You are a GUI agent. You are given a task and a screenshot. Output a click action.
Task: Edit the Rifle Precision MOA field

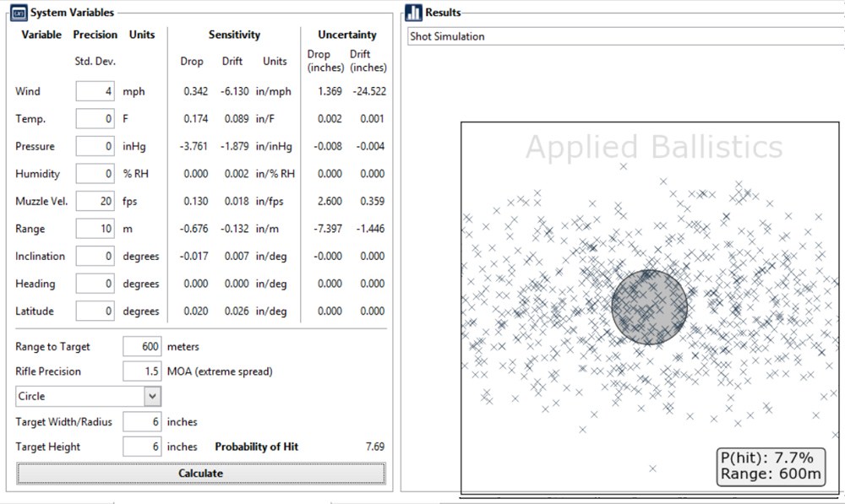[142, 371]
